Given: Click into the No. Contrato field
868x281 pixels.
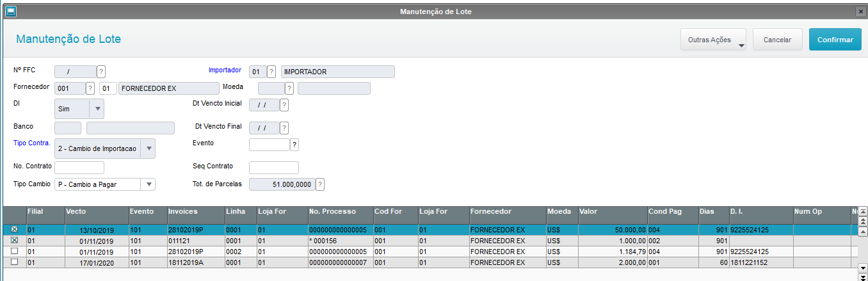Looking at the screenshot, I should pyautogui.click(x=79, y=168).
